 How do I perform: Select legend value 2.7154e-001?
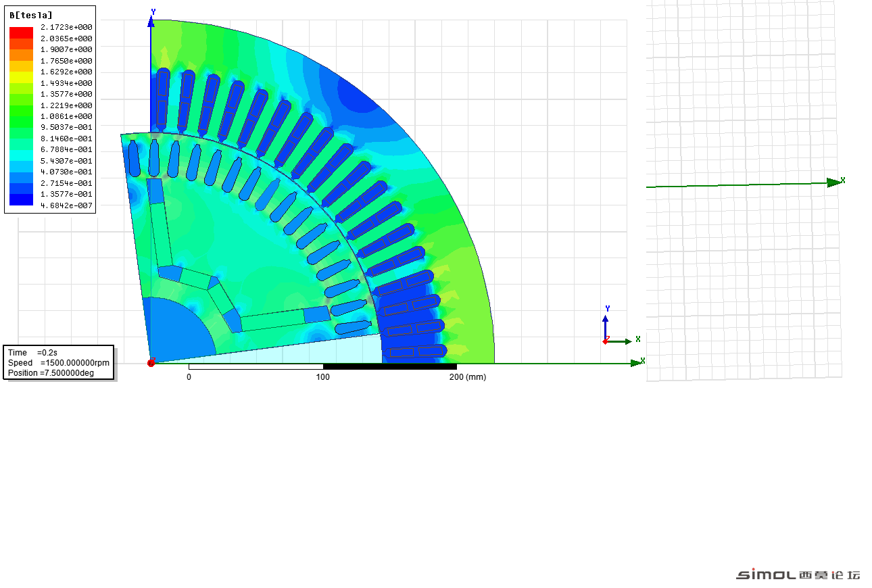tap(66, 183)
